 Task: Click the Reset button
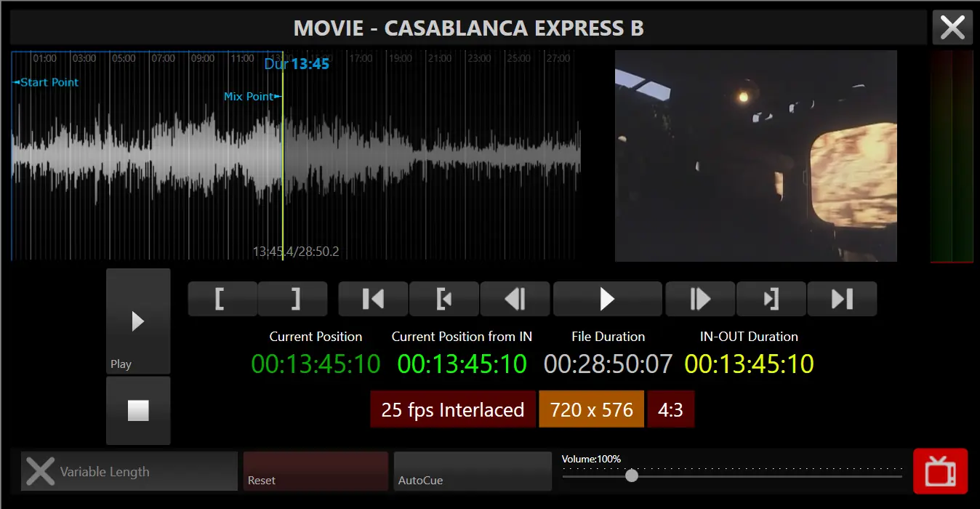[x=316, y=471]
